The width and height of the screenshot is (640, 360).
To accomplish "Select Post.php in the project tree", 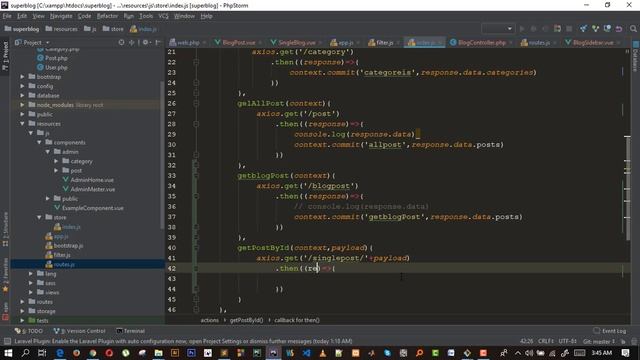I will coord(56,58).
